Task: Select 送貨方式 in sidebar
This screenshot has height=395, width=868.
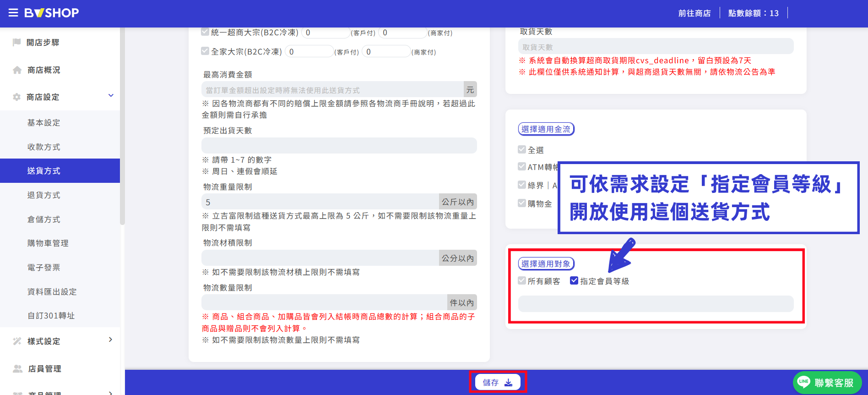Action: (60, 170)
